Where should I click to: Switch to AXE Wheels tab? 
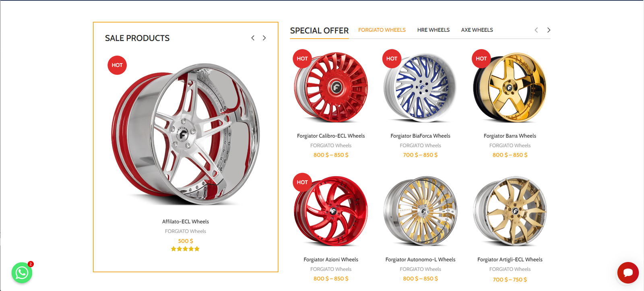[x=477, y=30]
